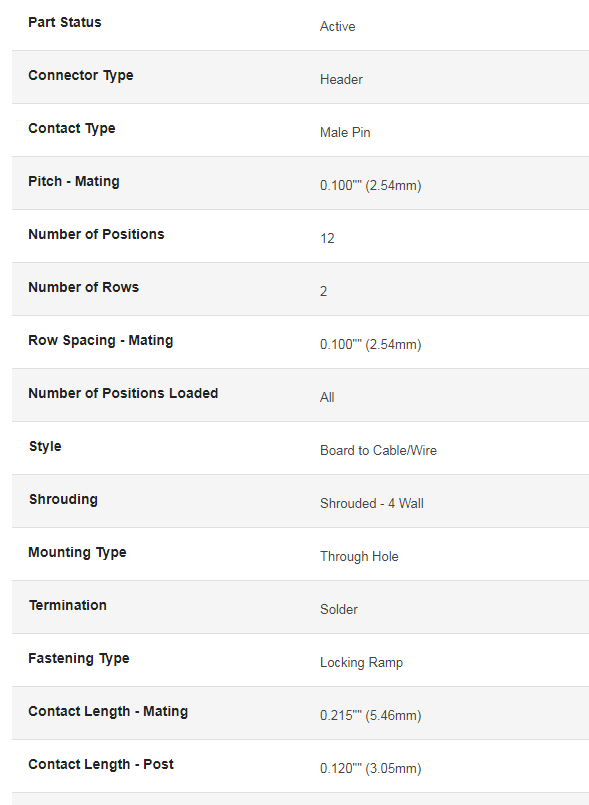Select the Active status value

(337, 27)
